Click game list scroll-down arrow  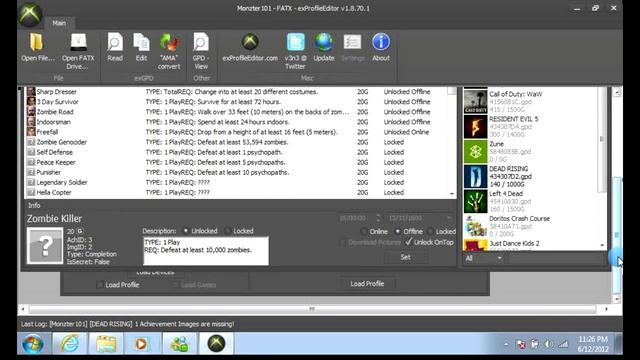click(602, 245)
